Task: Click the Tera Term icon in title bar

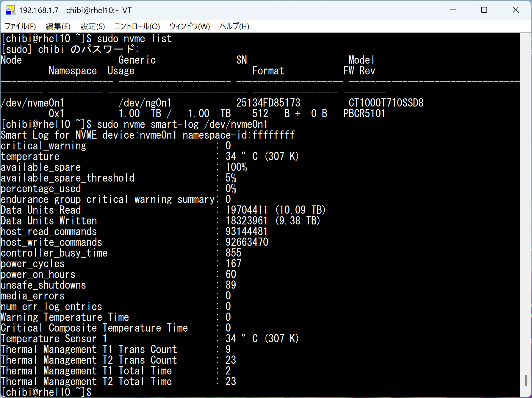Action: pos(10,10)
